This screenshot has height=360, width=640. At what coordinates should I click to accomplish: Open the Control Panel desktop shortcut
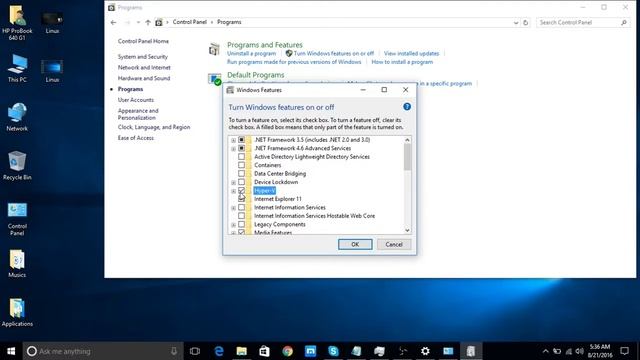click(17, 219)
